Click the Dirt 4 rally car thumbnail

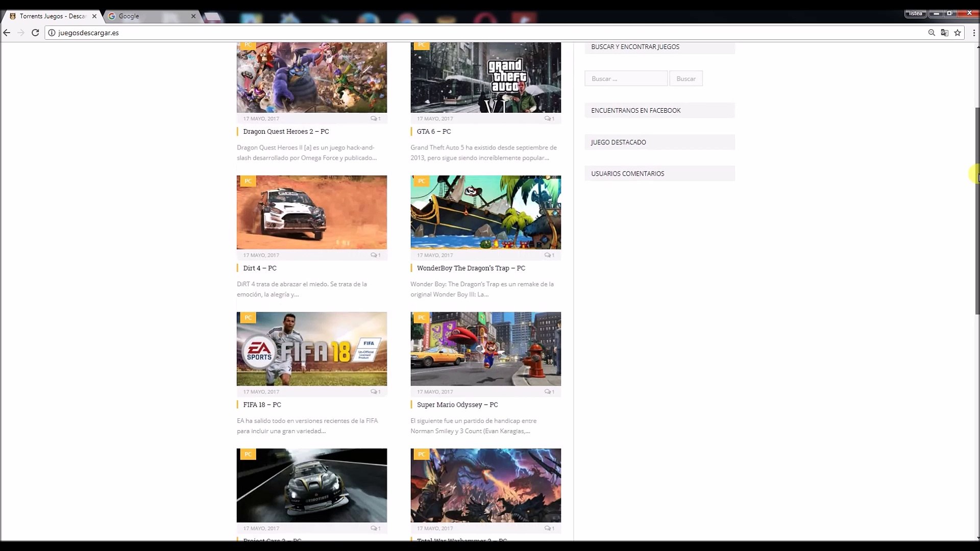(312, 212)
